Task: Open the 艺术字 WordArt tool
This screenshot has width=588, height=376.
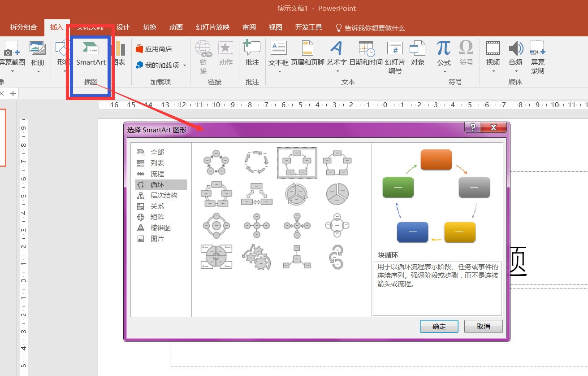Action: [337, 53]
